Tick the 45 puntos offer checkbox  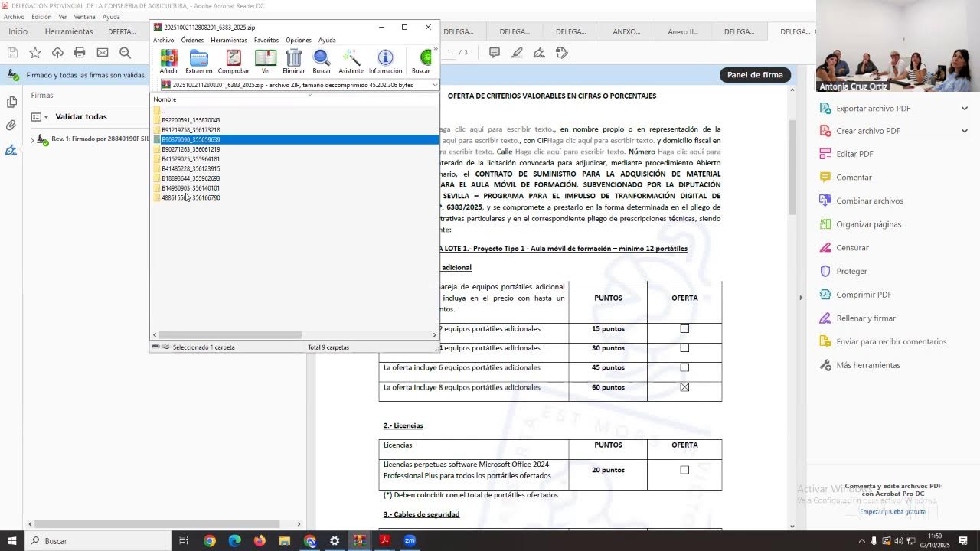[684, 367]
